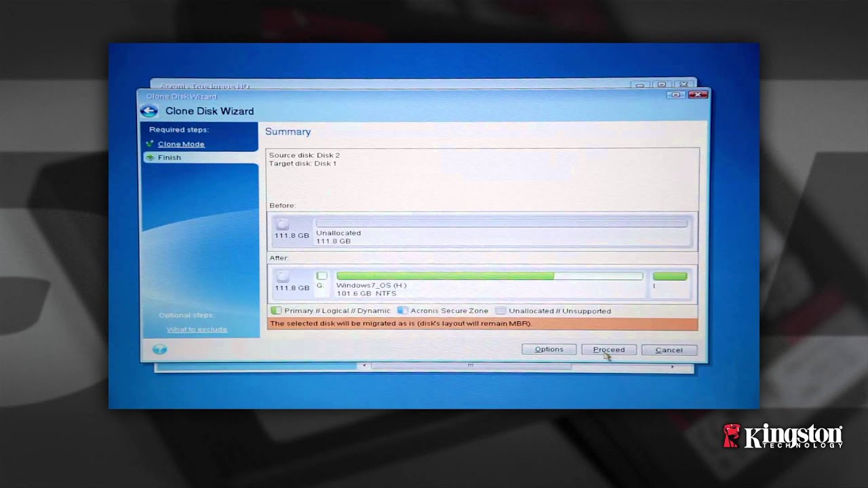The width and height of the screenshot is (868, 488).
Task: Select the Windows7_OS (H:) partition bar
Action: pyautogui.click(x=489, y=277)
